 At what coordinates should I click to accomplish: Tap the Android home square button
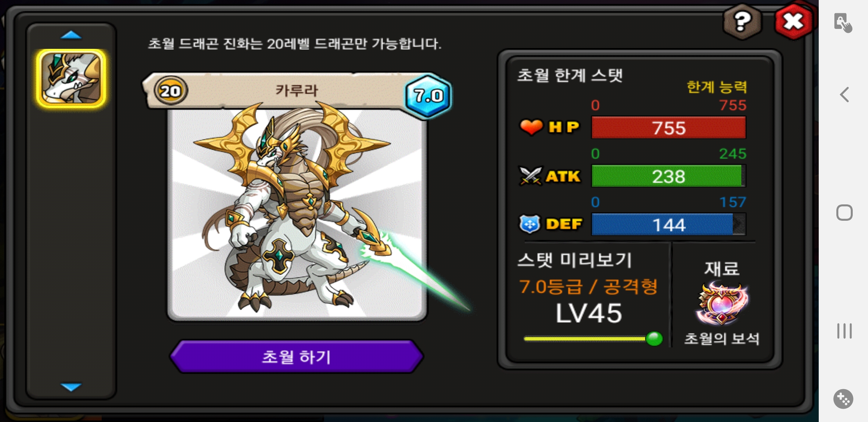point(845,213)
